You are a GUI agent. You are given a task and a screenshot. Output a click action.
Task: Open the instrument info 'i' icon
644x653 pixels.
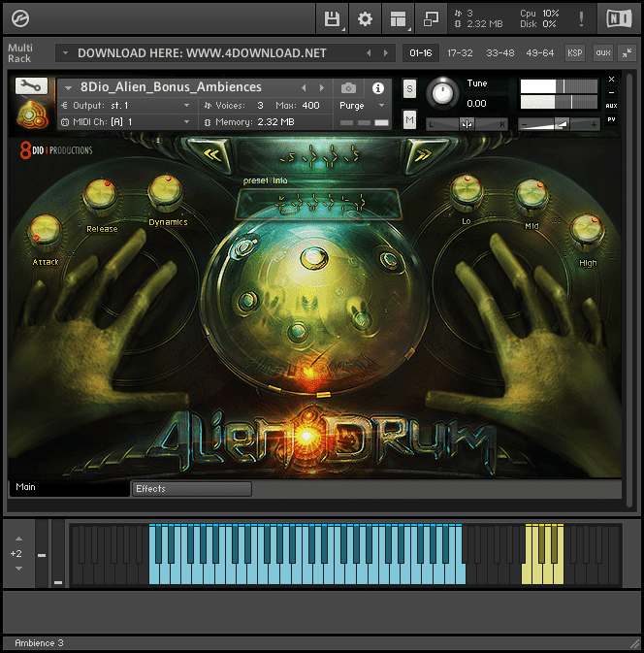[x=378, y=88]
